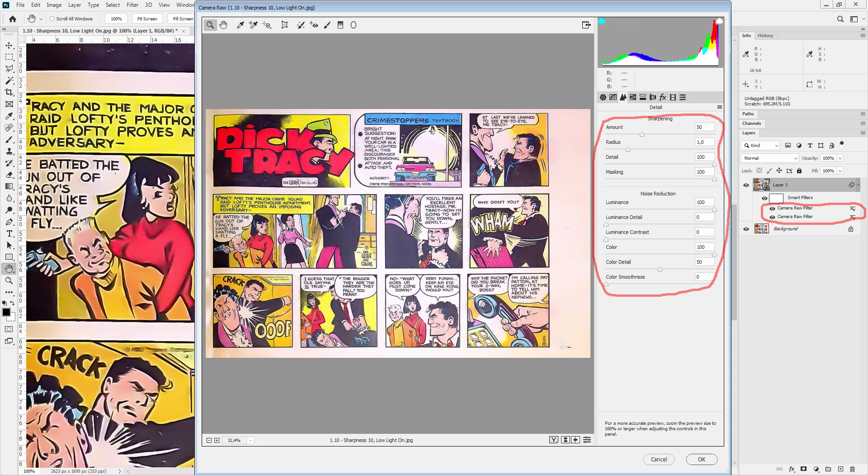Viewport: 868px width, 475px height.
Task: Click the Fit Screen button
Action: point(147,19)
